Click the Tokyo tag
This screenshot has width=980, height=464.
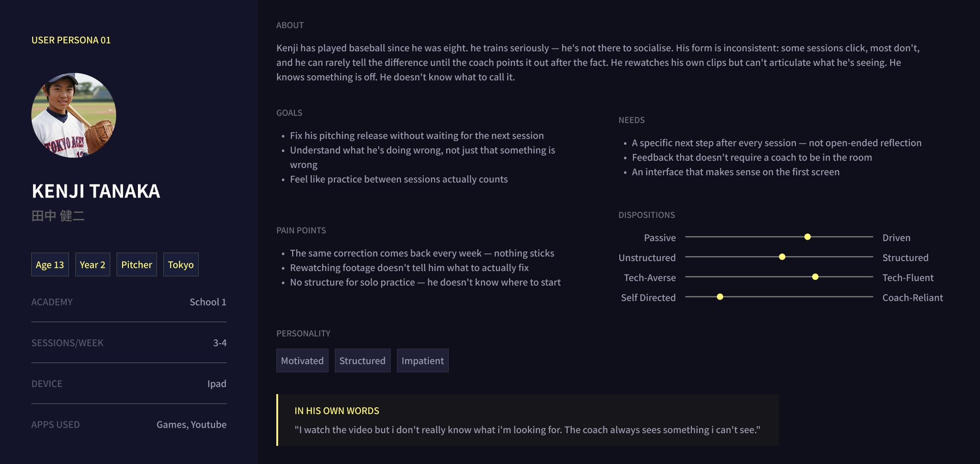[x=181, y=265]
